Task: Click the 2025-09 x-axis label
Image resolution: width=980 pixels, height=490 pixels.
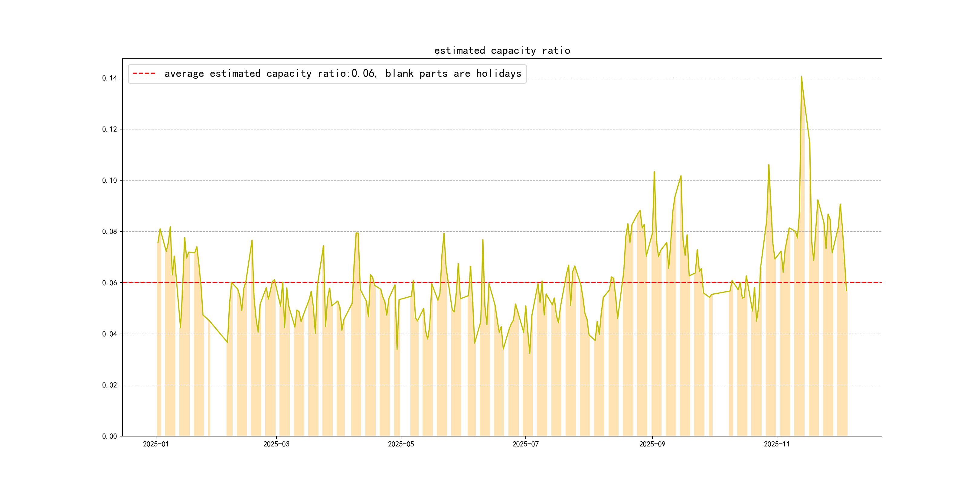Action: click(x=652, y=444)
